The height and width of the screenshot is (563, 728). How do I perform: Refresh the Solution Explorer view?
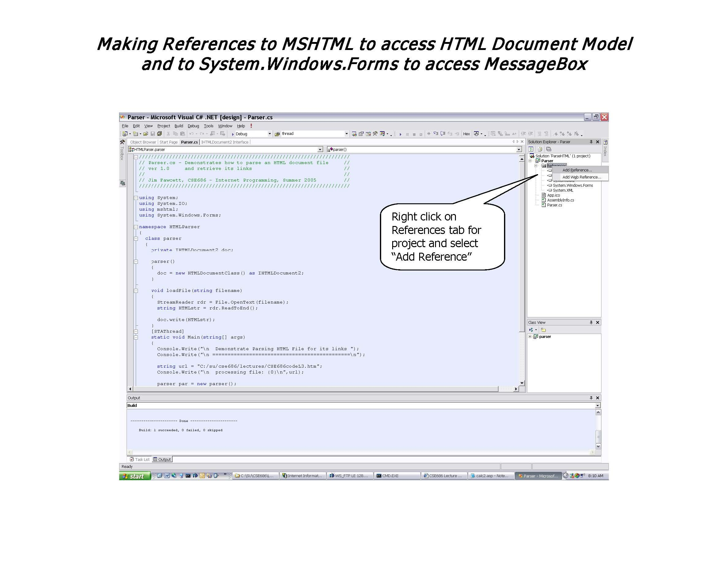[x=532, y=149]
